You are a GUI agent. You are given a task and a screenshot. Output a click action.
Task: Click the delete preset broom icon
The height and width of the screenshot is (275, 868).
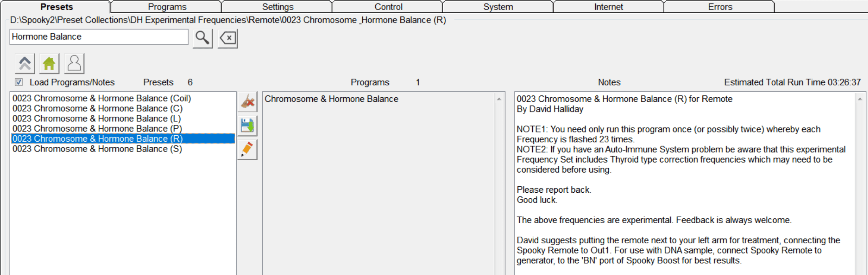tap(247, 102)
